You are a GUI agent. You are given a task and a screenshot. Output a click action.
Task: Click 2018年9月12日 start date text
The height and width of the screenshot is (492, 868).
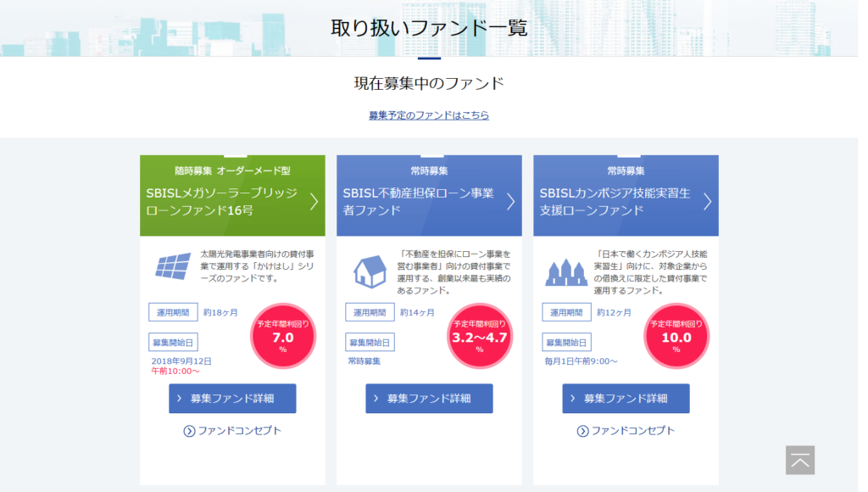pos(181,361)
